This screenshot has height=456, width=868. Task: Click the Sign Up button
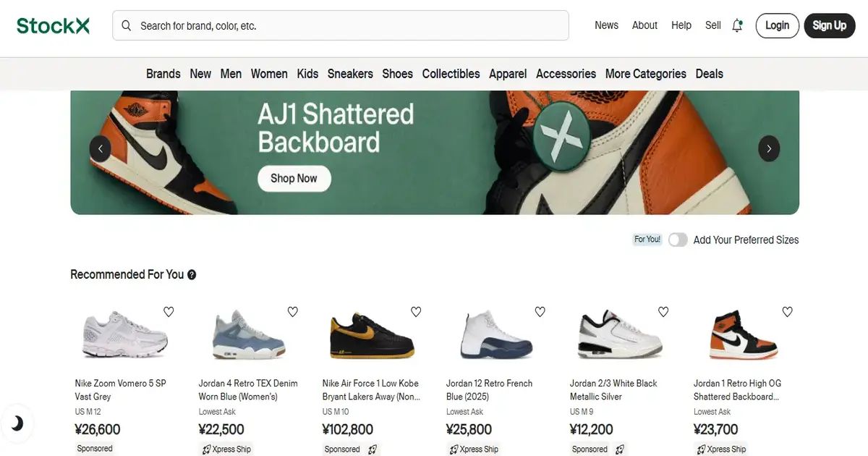(830, 25)
